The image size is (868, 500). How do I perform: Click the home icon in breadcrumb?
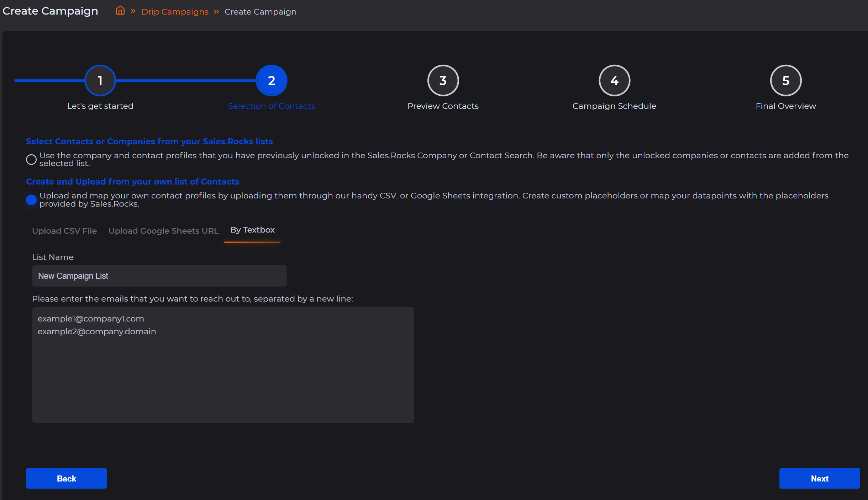tap(120, 11)
